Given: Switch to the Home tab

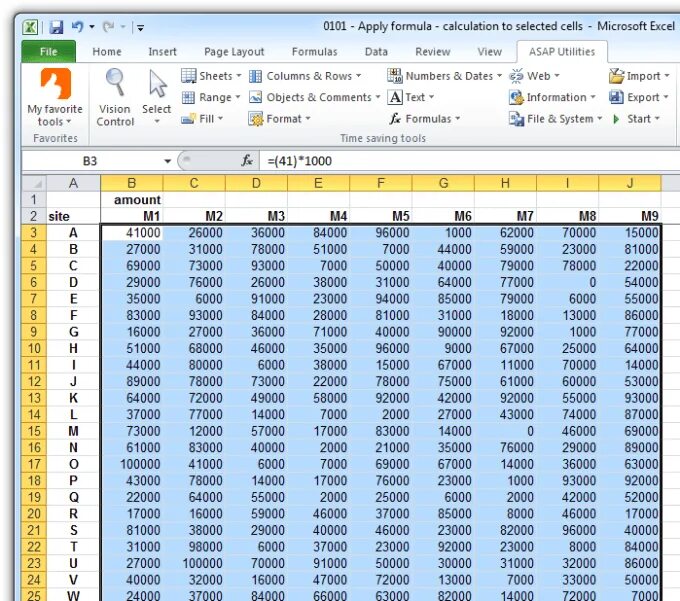Looking at the screenshot, I should point(107,52).
